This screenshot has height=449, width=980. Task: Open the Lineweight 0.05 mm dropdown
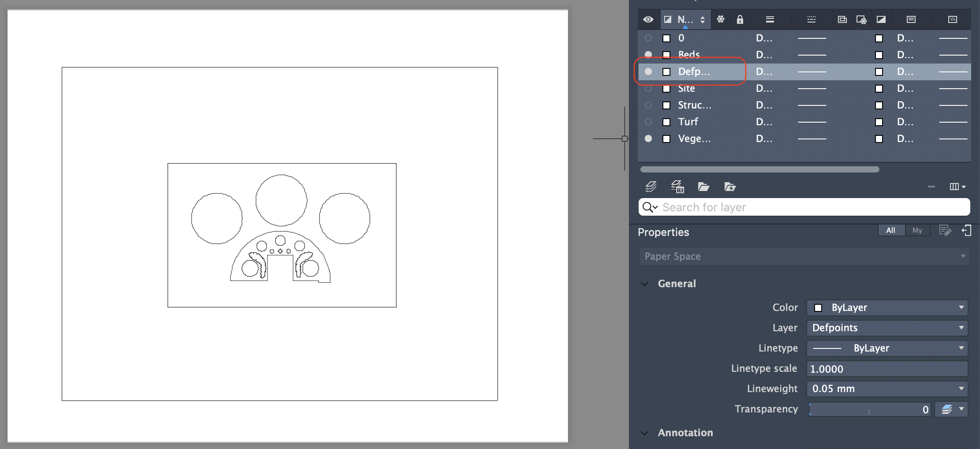click(887, 389)
